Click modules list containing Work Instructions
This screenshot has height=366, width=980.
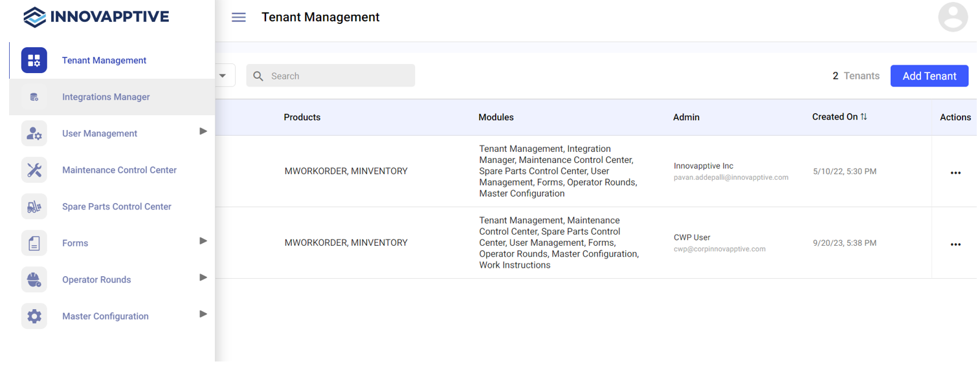(559, 242)
